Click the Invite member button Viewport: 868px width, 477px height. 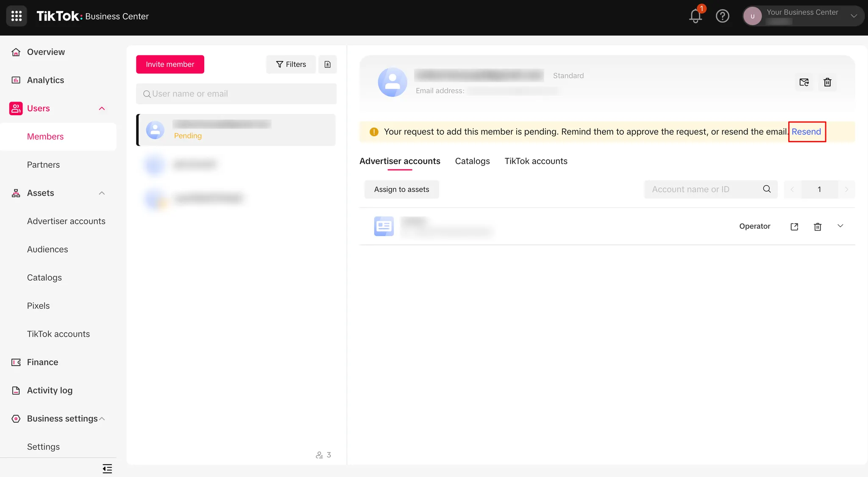pyautogui.click(x=170, y=64)
